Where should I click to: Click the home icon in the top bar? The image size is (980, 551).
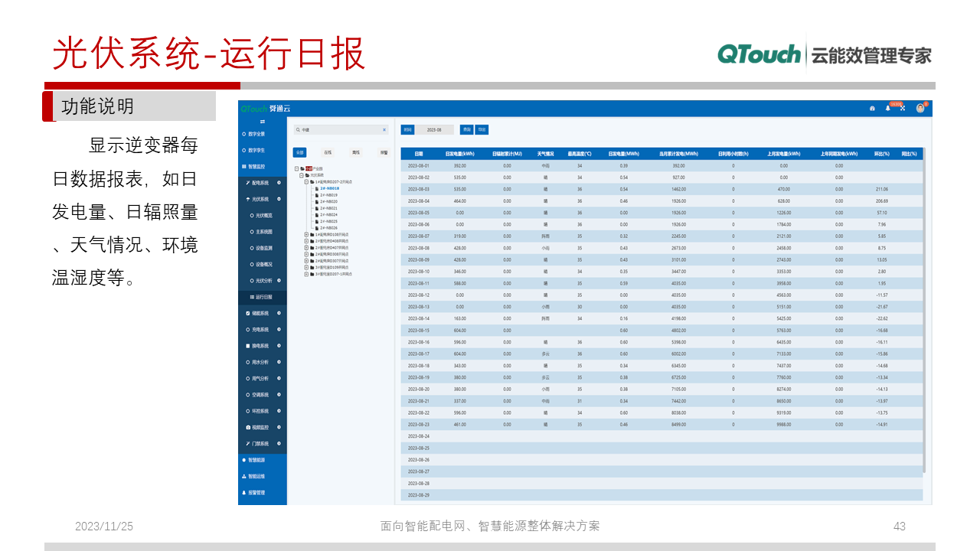click(x=872, y=109)
